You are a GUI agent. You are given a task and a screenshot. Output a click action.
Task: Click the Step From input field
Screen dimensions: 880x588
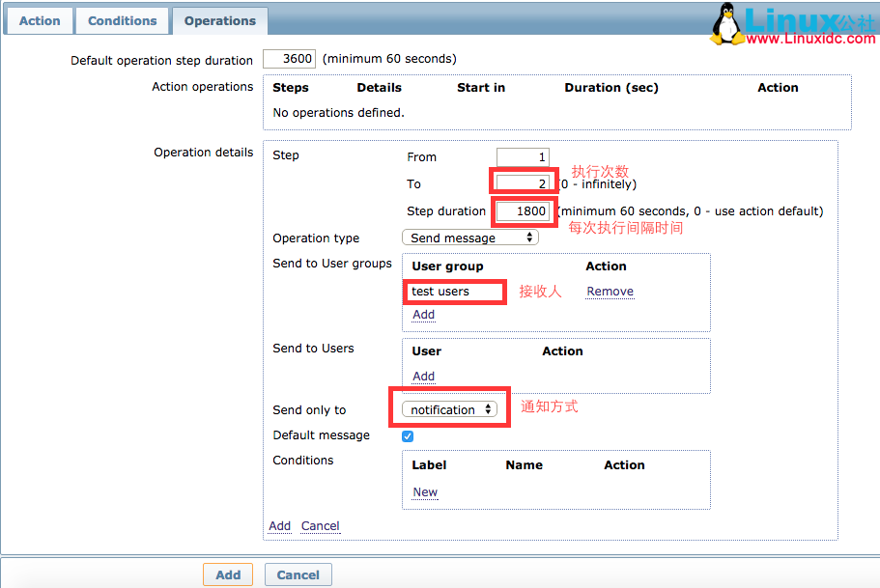coord(523,156)
